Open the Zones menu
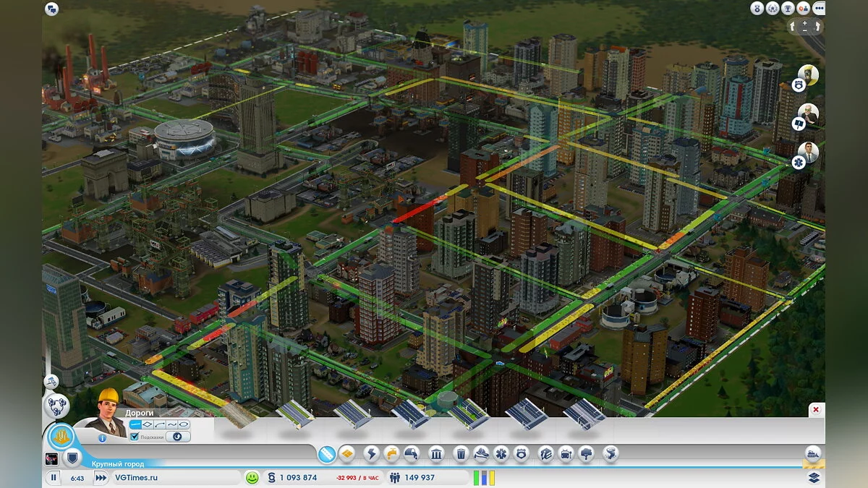Screen dimensions: 868x488 (x=346, y=454)
